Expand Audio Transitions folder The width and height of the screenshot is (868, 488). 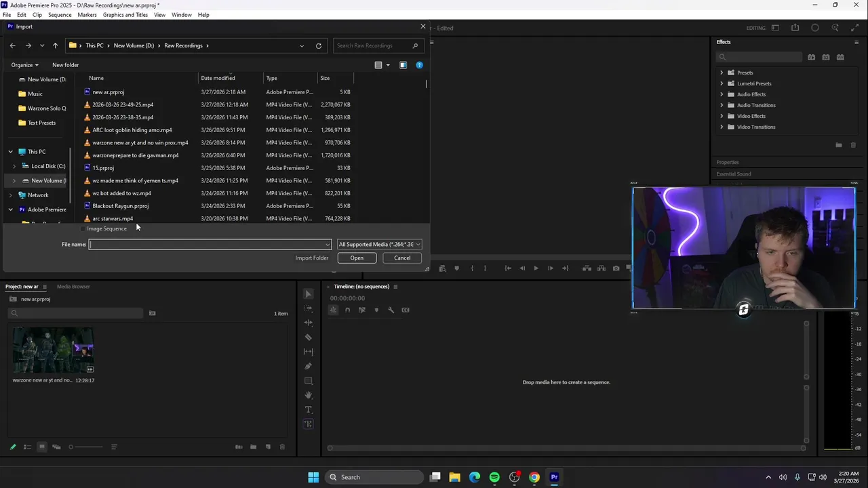722,105
